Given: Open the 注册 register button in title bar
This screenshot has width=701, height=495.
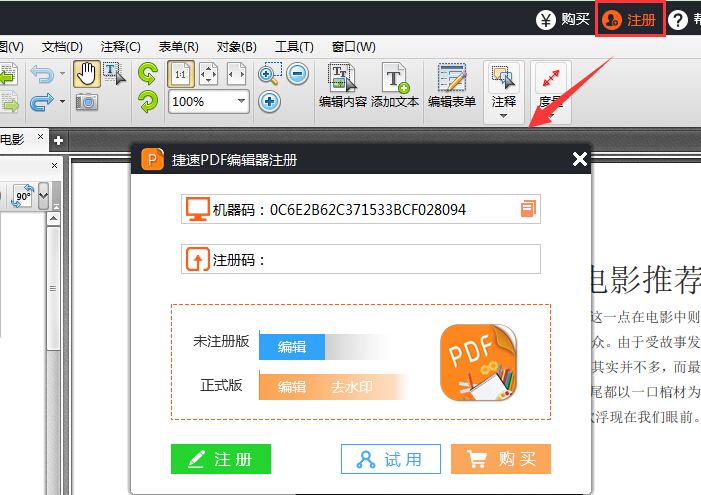Looking at the screenshot, I should (x=629, y=20).
